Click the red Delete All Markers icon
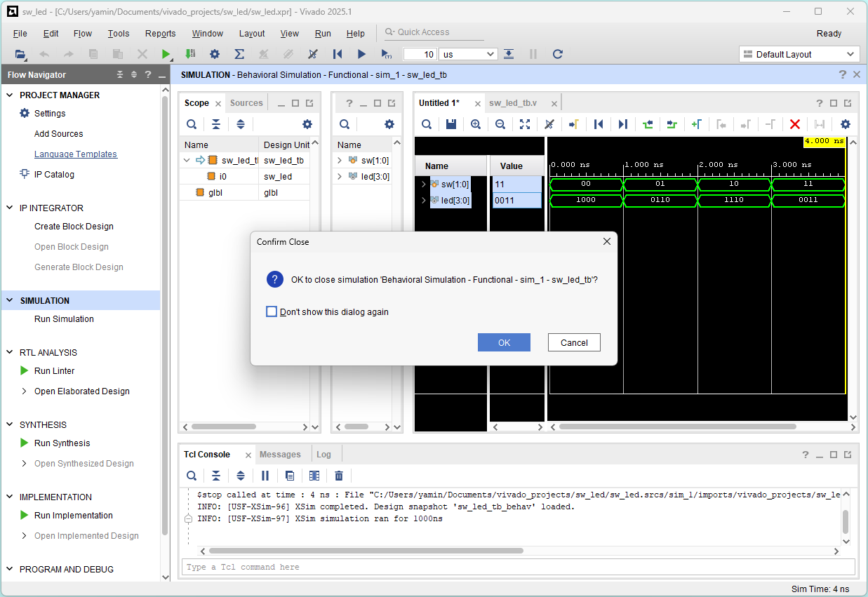This screenshot has height=597, width=868. coord(795,124)
